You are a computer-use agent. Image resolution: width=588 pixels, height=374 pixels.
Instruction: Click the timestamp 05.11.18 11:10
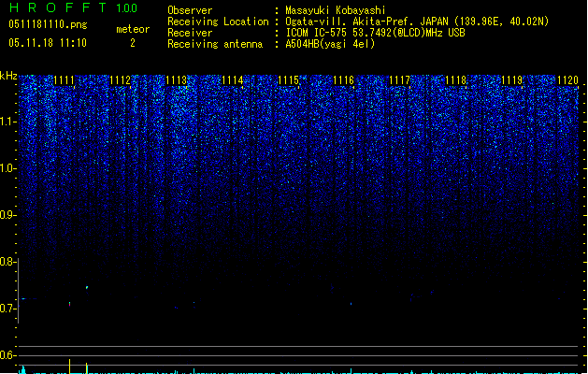(x=48, y=43)
